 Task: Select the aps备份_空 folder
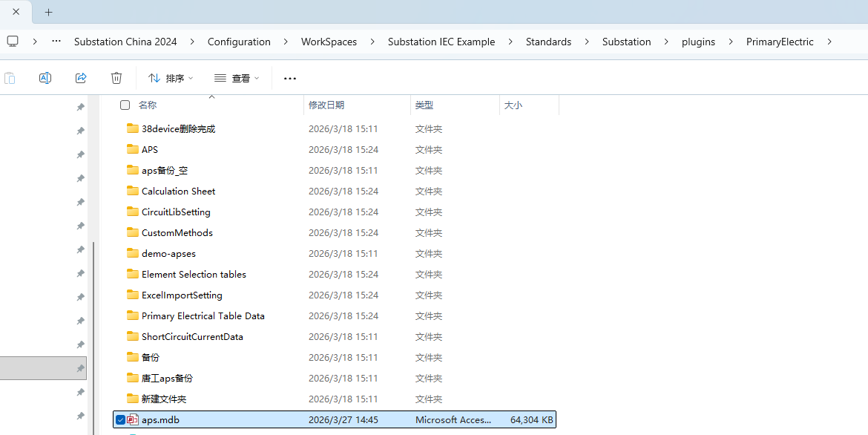click(x=165, y=170)
